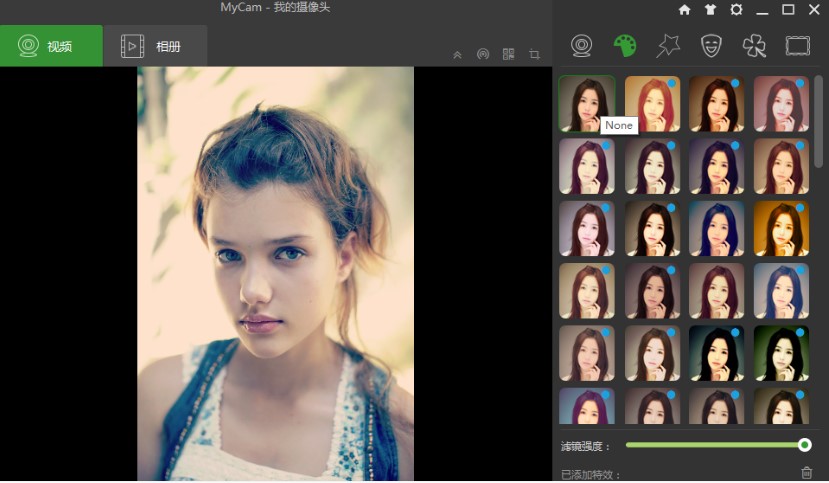This screenshot has height=483, width=829.
Task: Open the picture frame panel
Action: (797, 46)
